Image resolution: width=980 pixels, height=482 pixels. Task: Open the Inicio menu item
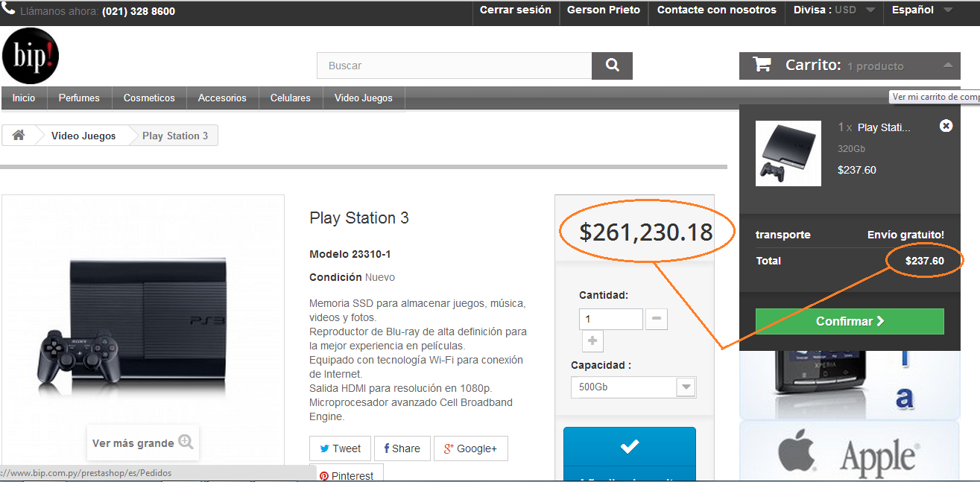(24, 98)
